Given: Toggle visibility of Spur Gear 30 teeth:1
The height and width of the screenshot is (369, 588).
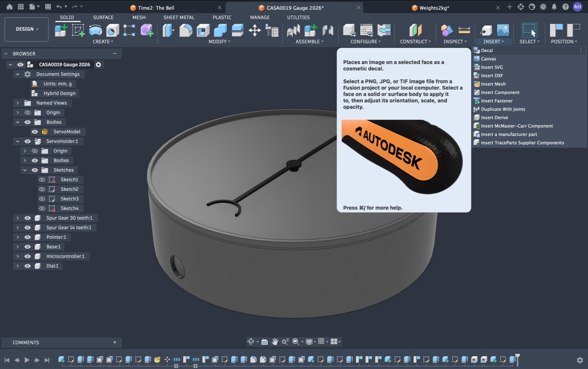Looking at the screenshot, I should point(27,218).
